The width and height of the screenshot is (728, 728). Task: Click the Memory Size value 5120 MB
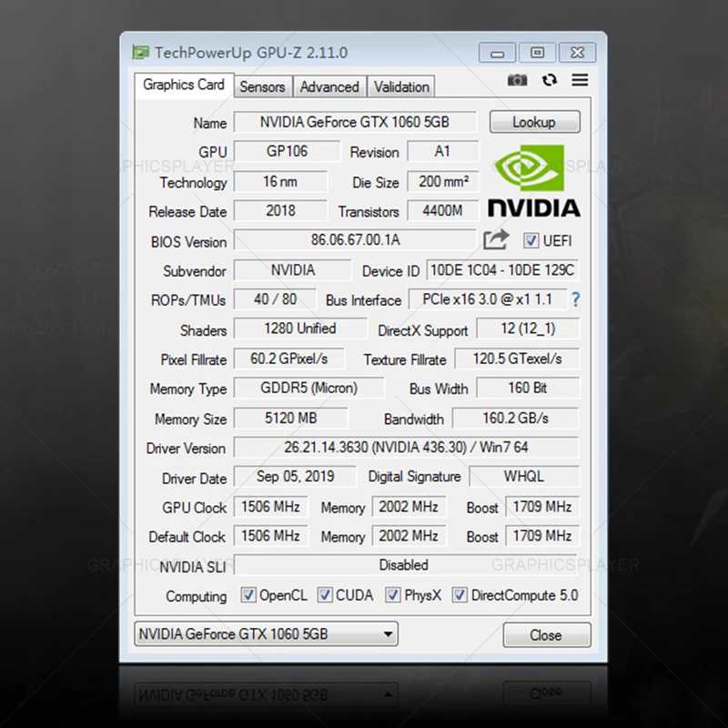[x=290, y=418]
